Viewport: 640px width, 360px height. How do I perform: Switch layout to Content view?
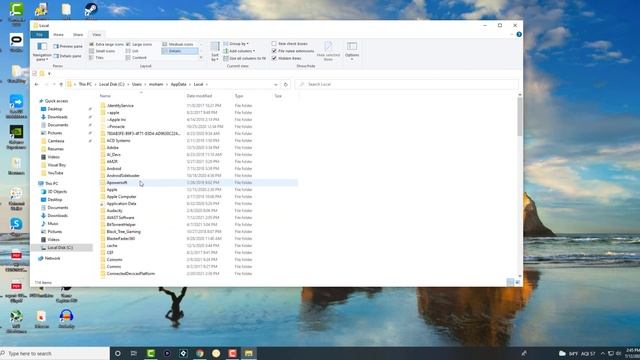[136, 58]
